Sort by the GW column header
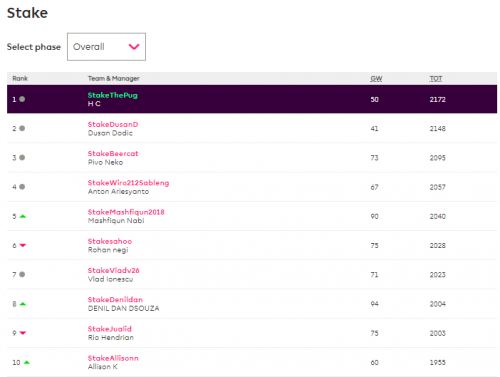500x377 pixels. pos(376,79)
